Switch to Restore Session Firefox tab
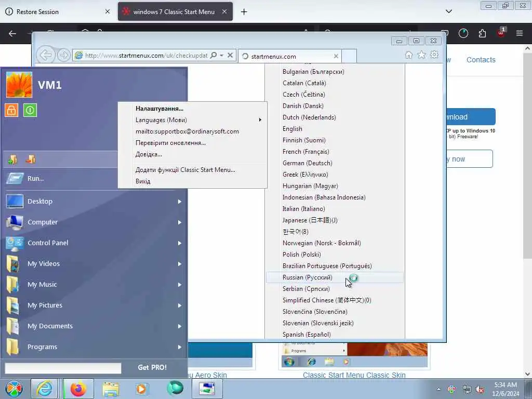The width and height of the screenshot is (532, 399). (x=57, y=11)
